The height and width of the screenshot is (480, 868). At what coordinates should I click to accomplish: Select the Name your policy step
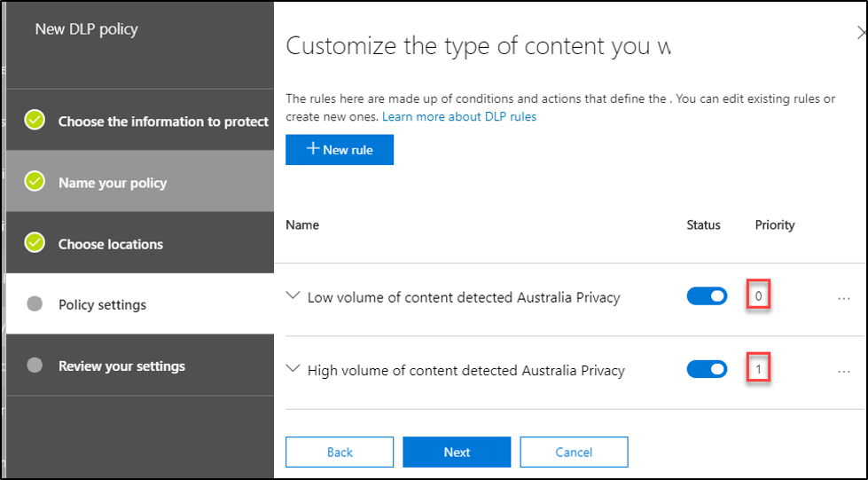pyautogui.click(x=113, y=183)
